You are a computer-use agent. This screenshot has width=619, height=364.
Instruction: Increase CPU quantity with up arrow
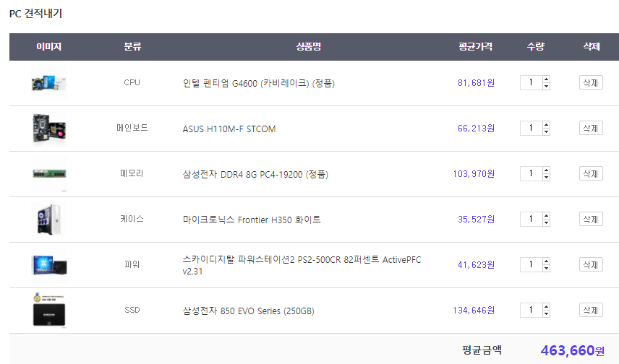(x=546, y=79)
